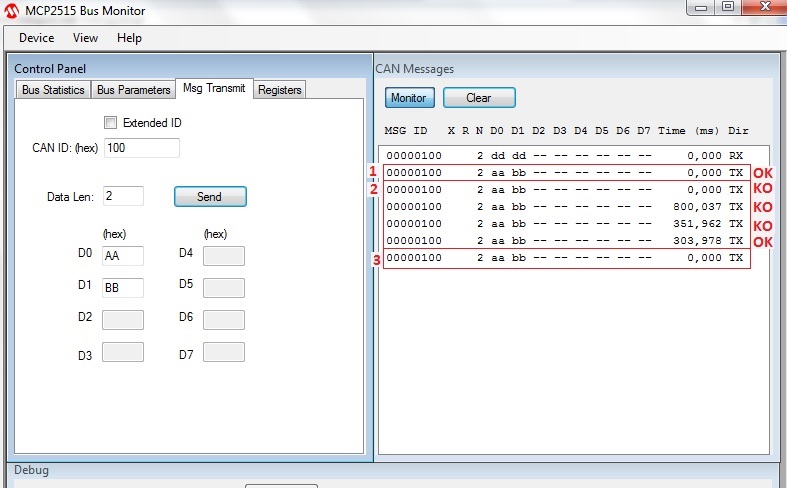Click the disabled D3 data field
The height and width of the screenshot is (488, 787).
tap(123, 352)
